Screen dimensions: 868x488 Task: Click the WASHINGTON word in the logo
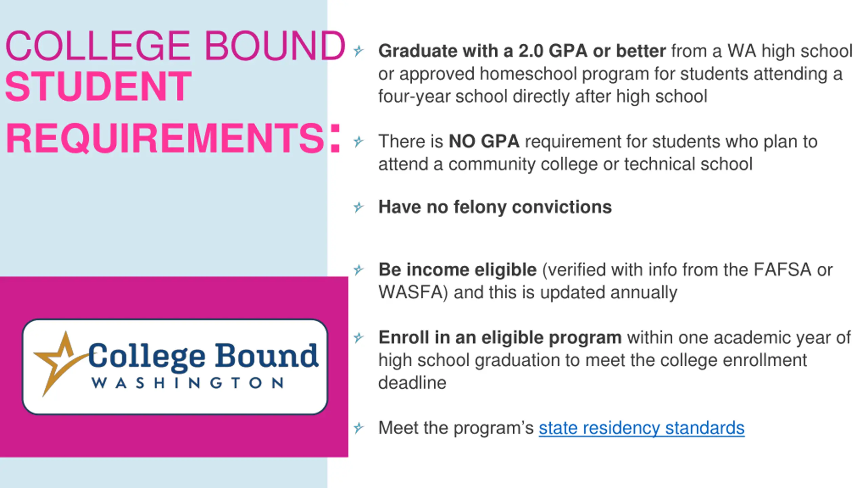[188, 383]
